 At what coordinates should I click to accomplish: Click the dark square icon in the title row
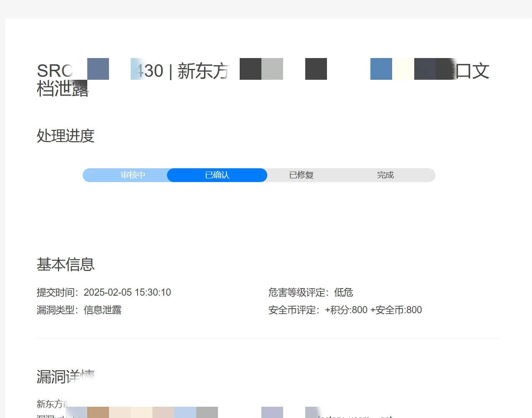(316, 69)
